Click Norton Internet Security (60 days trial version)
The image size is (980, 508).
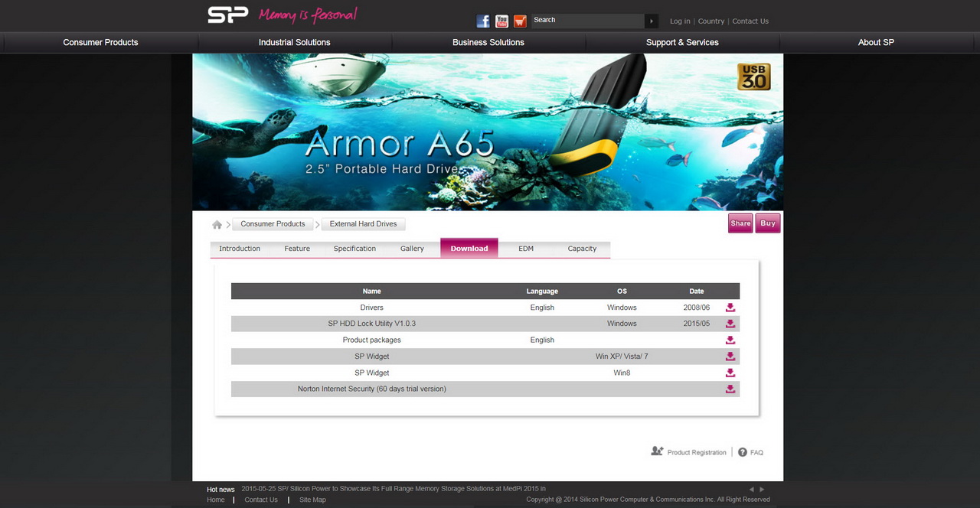[371, 389]
